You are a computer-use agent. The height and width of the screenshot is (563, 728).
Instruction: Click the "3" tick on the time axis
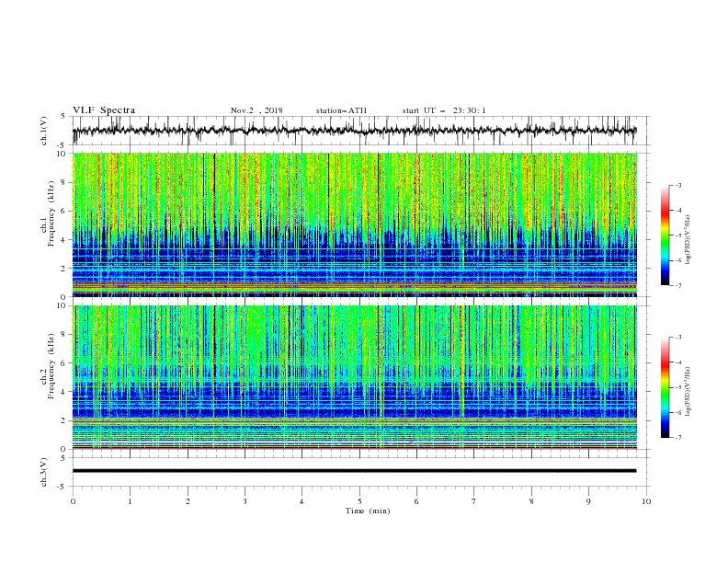coord(245,501)
